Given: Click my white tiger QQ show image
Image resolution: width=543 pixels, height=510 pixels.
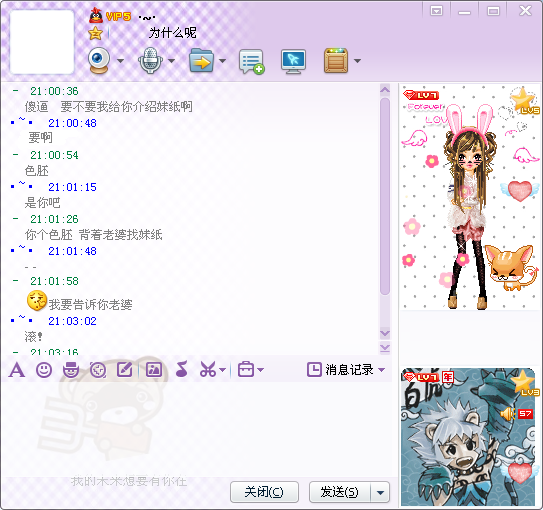Looking at the screenshot, I should pos(468,437).
